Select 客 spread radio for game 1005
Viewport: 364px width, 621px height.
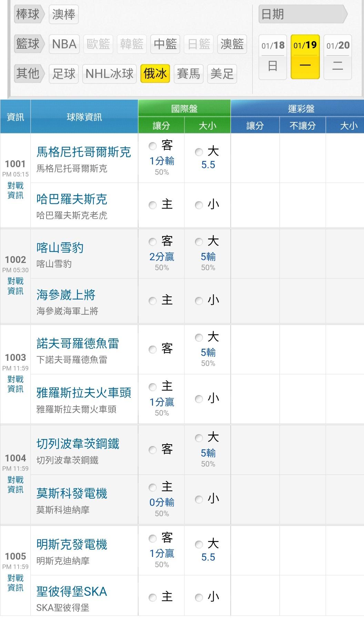[153, 539]
